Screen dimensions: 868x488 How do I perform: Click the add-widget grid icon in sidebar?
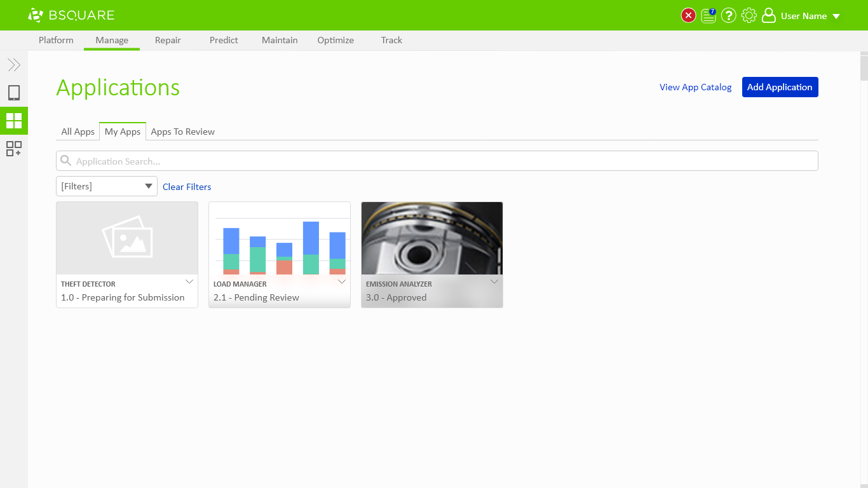(14, 149)
